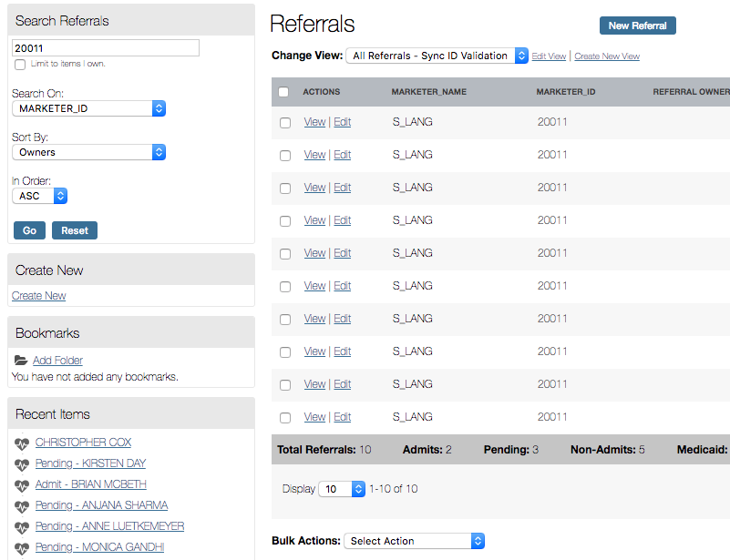Click heart icon beside Pending - ANNE LUETKEMEYER
This screenshot has width=730, height=560.
pos(21,527)
